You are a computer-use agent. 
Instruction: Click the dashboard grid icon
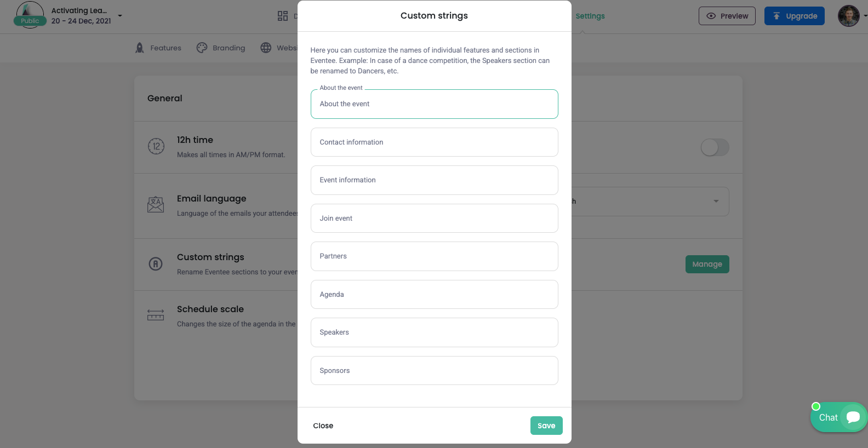(283, 16)
